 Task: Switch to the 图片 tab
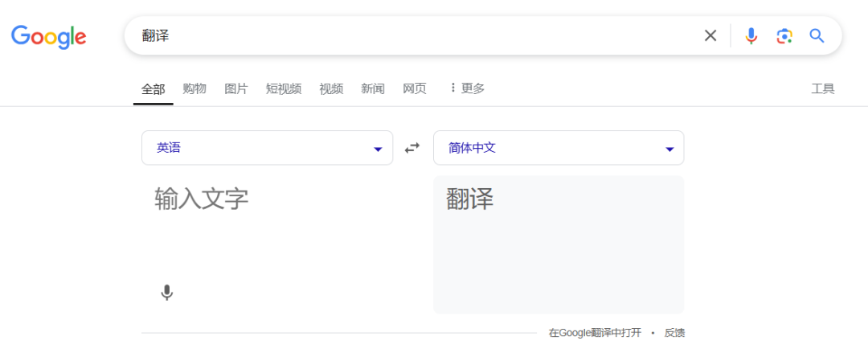click(236, 88)
